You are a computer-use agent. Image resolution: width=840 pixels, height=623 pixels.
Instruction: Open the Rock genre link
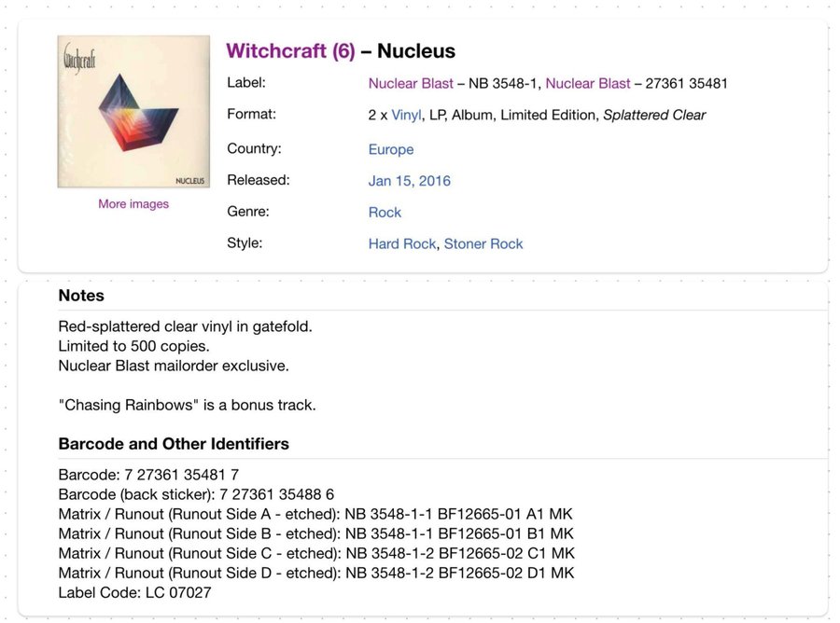click(385, 213)
